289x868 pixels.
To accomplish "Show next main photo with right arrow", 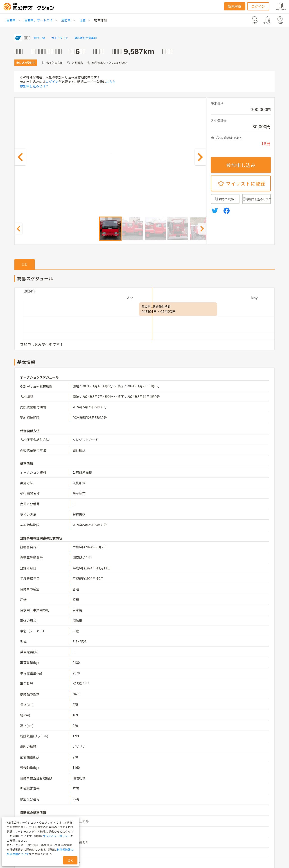I will tap(200, 157).
